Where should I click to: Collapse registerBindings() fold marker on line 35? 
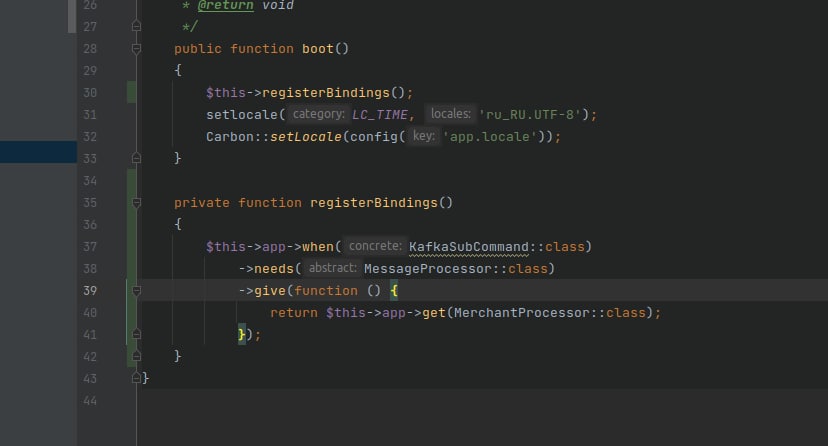136,203
